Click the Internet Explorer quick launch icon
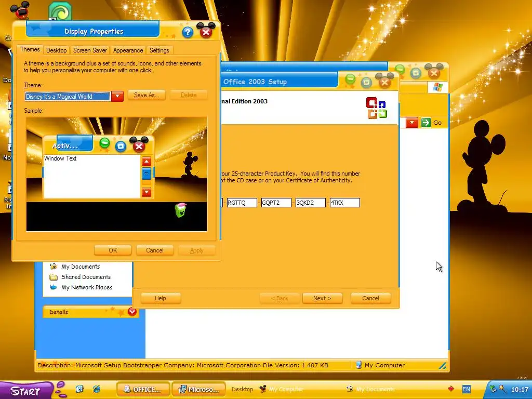532x399 pixels. pos(97,389)
